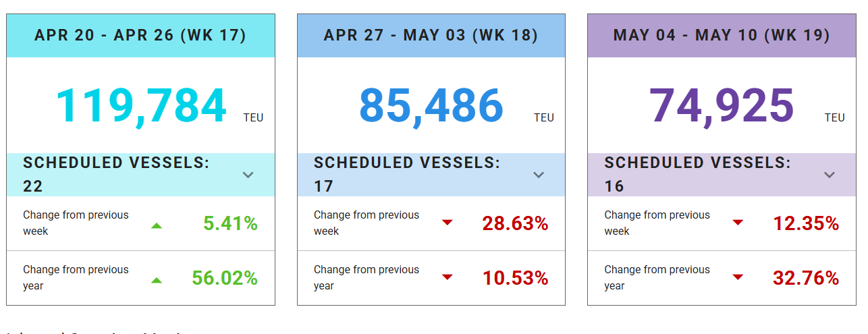This screenshot has width=868, height=334.
Task: Click the 119,784 TEU figure
Action: click(140, 106)
